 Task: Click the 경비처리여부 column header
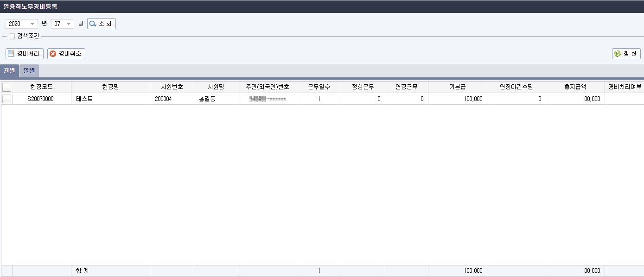(x=625, y=87)
